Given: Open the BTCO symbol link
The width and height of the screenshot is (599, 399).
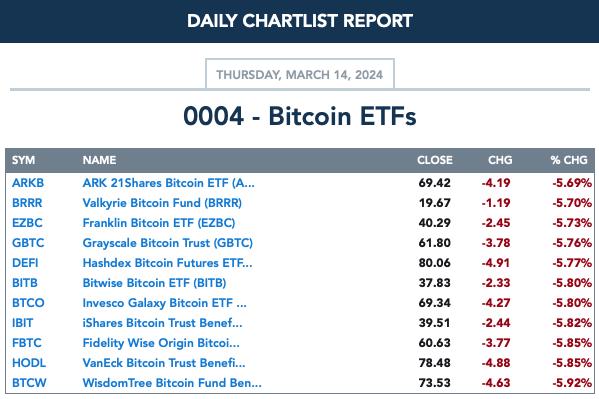Looking at the screenshot, I should tap(28, 303).
